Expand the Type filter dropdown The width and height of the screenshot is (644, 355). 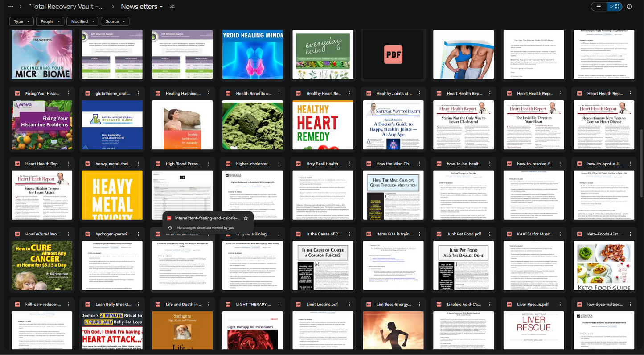[21, 21]
